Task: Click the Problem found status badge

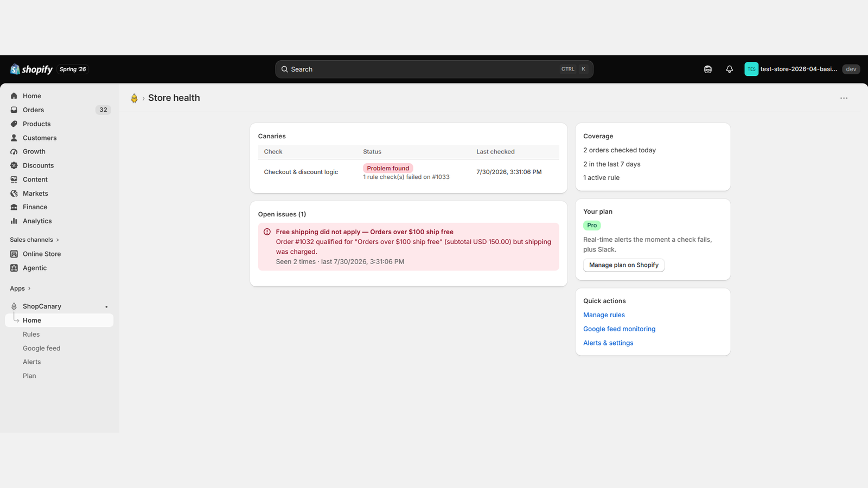Action: (x=388, y=168)
